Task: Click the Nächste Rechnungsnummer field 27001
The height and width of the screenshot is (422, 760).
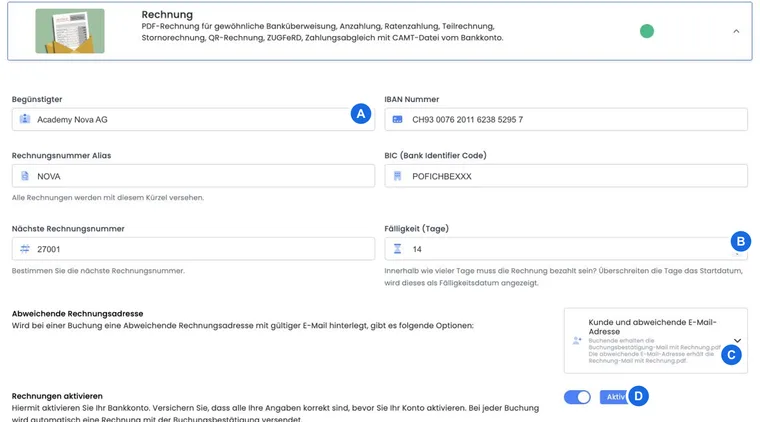Action: (193, 249)
